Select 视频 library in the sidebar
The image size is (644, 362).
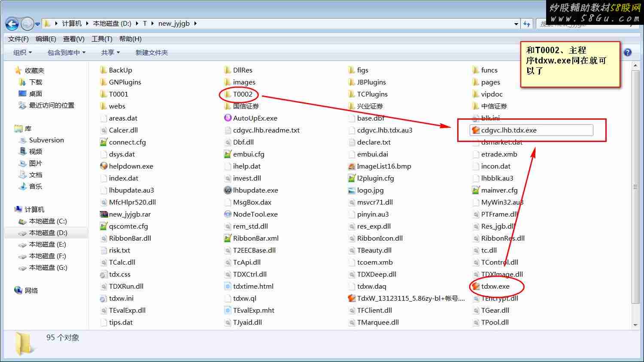pyautogui.click(x=35, y=151)
